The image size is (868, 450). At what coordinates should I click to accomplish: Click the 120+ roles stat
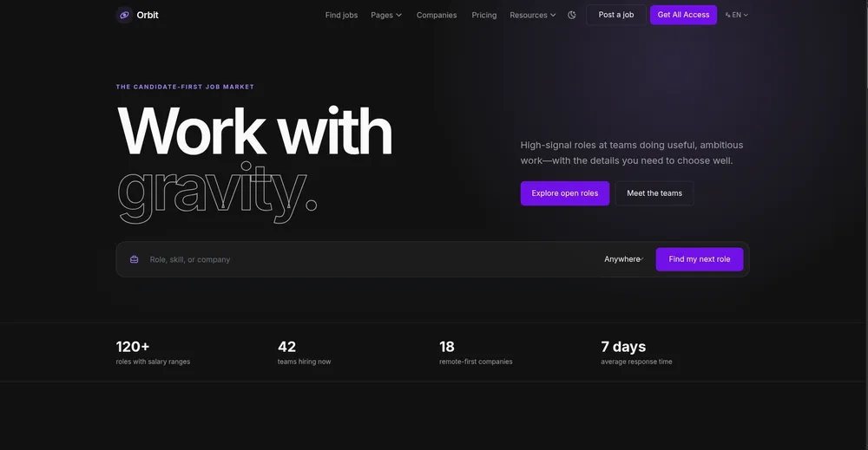(153, 352)
